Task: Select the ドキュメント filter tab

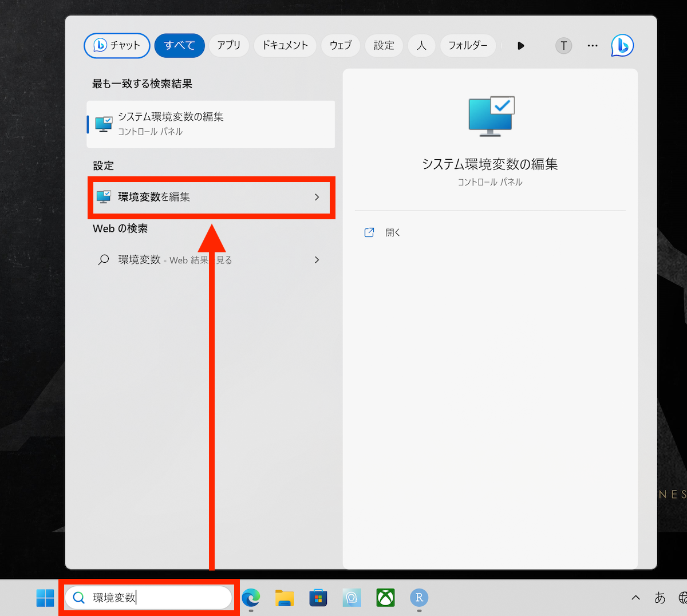Action: tap(285, 45)
